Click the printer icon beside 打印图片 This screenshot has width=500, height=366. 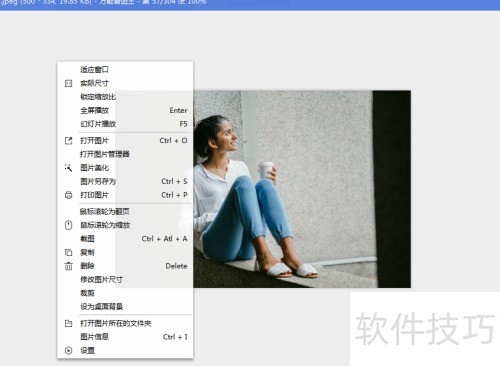tap(68, 195)
